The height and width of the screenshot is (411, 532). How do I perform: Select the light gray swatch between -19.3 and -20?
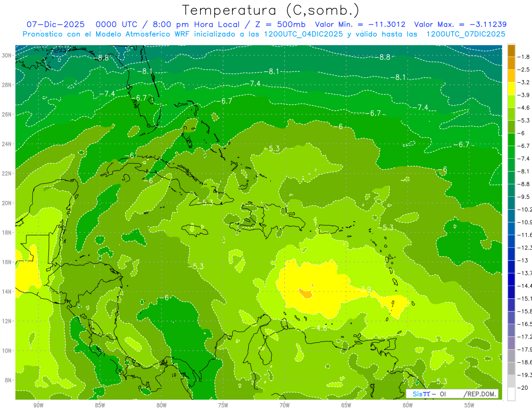point(511,381)
